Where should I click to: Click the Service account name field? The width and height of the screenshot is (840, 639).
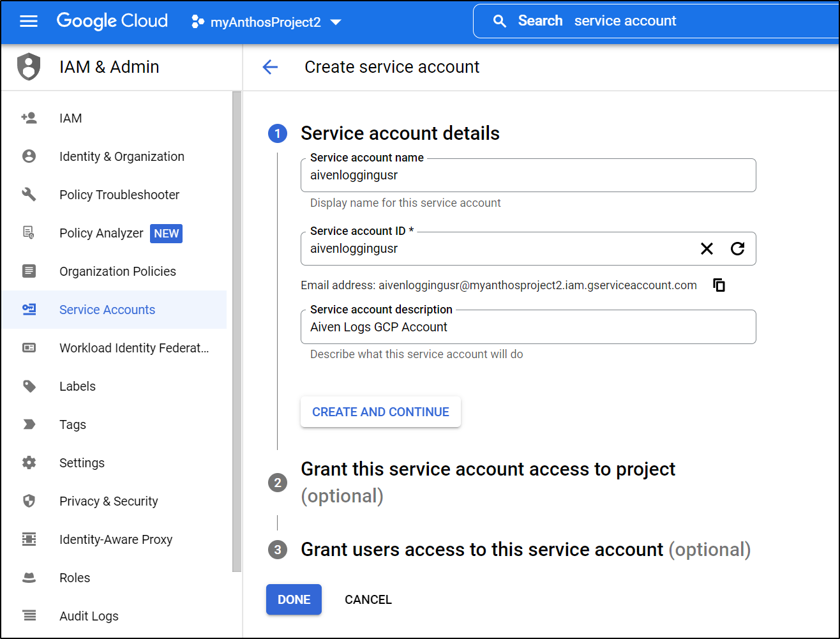tap(528, 175)
